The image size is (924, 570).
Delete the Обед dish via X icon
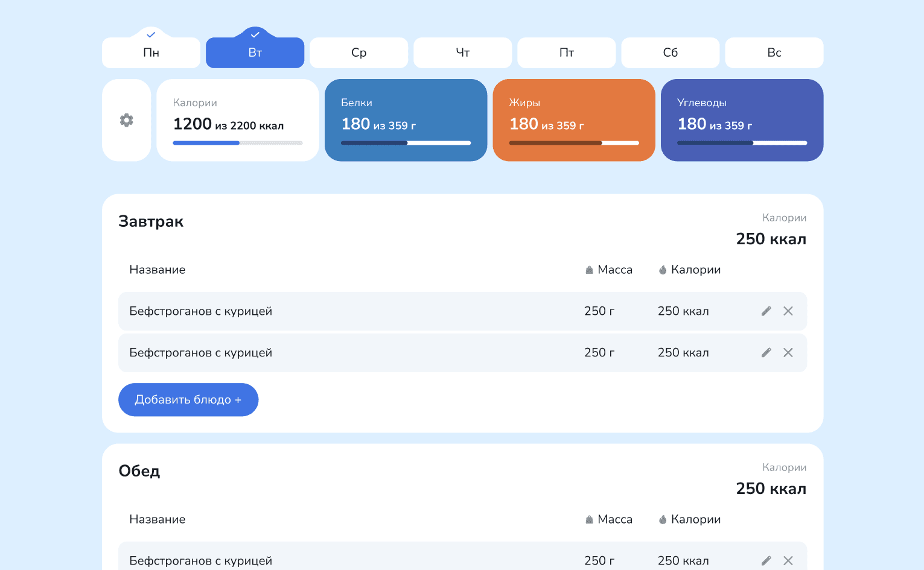[788, 560]
